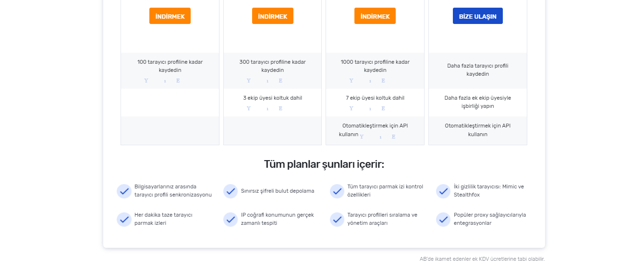The width and height of the screenshot is (644, 267).
Task: Click checkmark for Popüler proxy sağlayıcılarıyla entegrasyonlar
Action: click(443, 220)
